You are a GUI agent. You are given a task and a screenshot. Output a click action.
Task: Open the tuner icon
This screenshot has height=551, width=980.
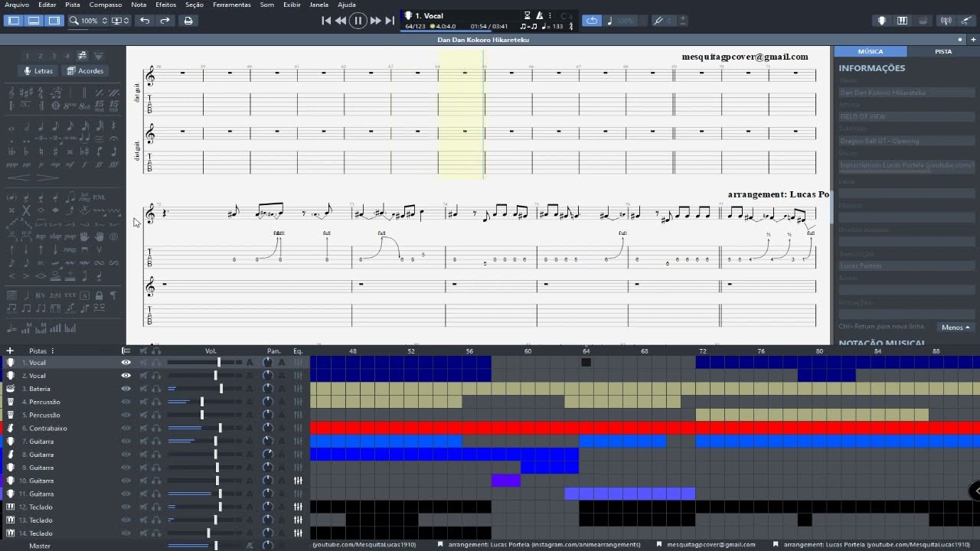point(946,21)
